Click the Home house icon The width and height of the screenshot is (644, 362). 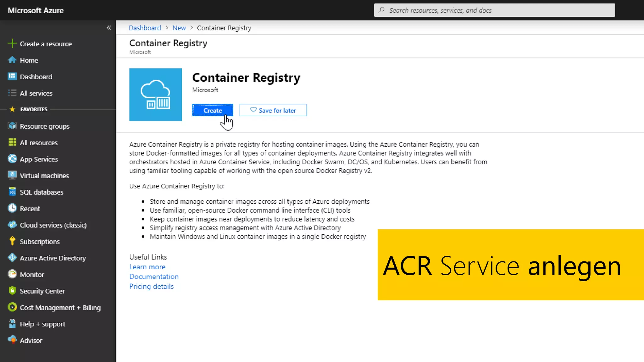12,60
